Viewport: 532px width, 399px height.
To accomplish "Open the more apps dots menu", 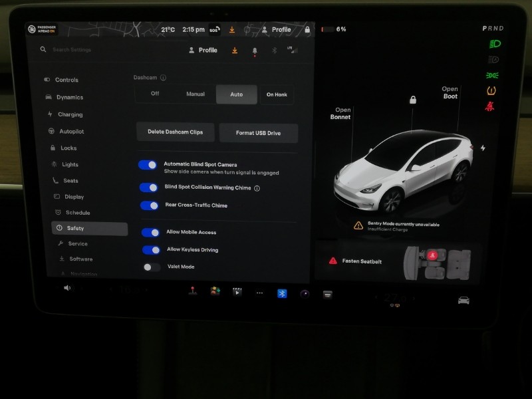I will [x=259, y=293].
